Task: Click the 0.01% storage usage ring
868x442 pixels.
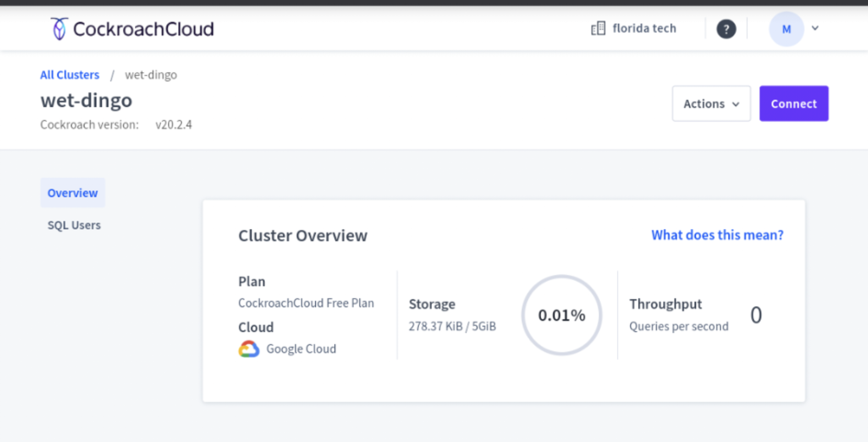Action: (x=562, y=315)
